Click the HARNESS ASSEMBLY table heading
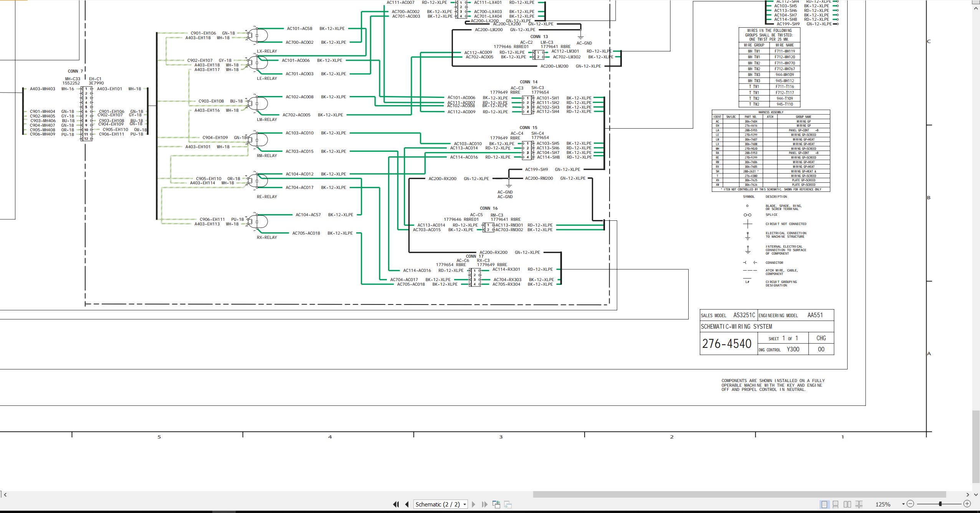This screenshot has width=980, height=513. tap(771, 112)
